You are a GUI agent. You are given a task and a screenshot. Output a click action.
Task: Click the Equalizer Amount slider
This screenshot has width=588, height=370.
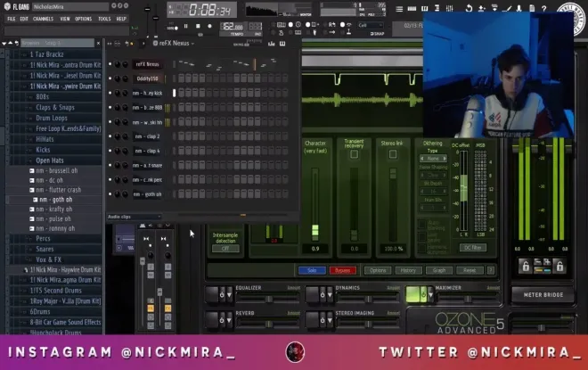(x=268, y=299)
